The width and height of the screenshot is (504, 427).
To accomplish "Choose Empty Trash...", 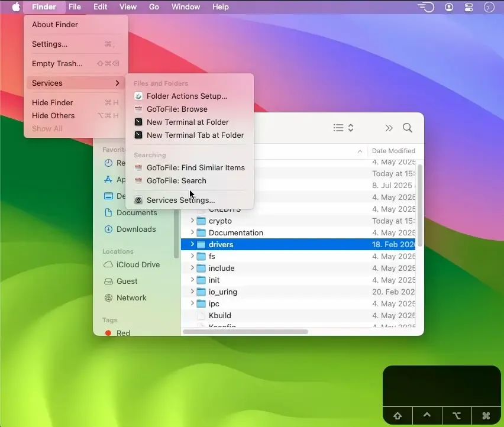I will coord(76,64).
